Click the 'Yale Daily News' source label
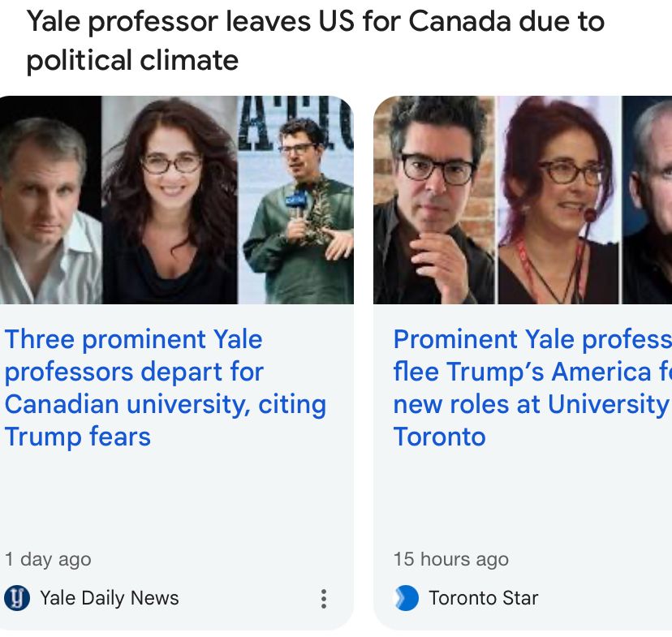This screenshot has height=637, width=672. 109,599
